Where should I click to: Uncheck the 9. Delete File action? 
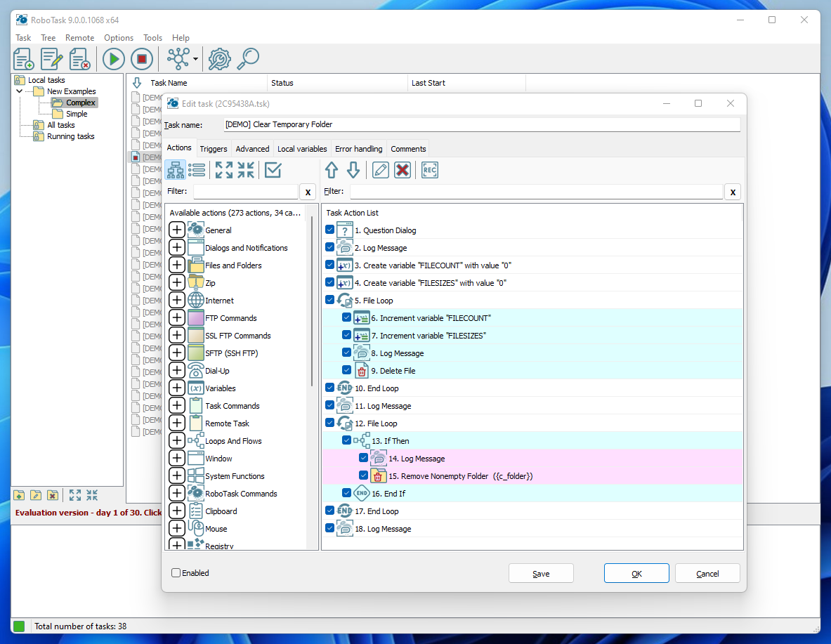click(x=346, y=370)
